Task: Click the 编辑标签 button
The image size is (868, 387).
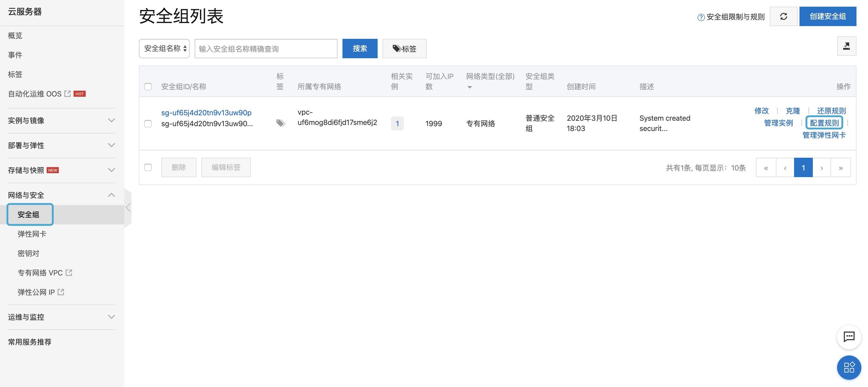Action: point(226,167)
